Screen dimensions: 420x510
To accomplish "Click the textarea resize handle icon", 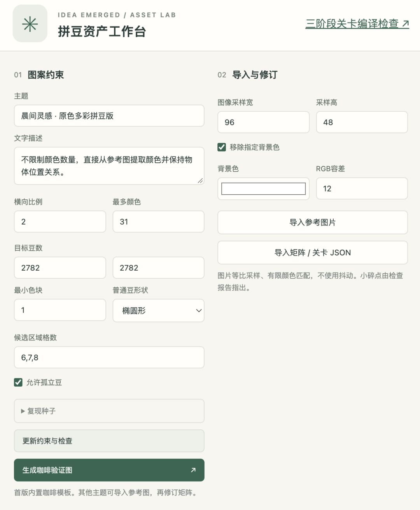I will point(200,181).
